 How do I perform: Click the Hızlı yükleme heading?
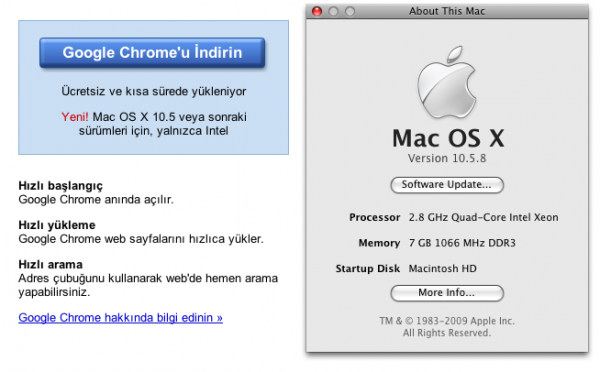click(x=57, y=225)
